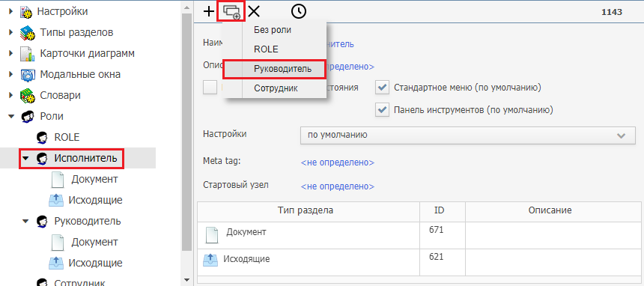Tick the unchecked box left of dropdown menu
The image size is (644, 286).
click(x=210, y=88)
